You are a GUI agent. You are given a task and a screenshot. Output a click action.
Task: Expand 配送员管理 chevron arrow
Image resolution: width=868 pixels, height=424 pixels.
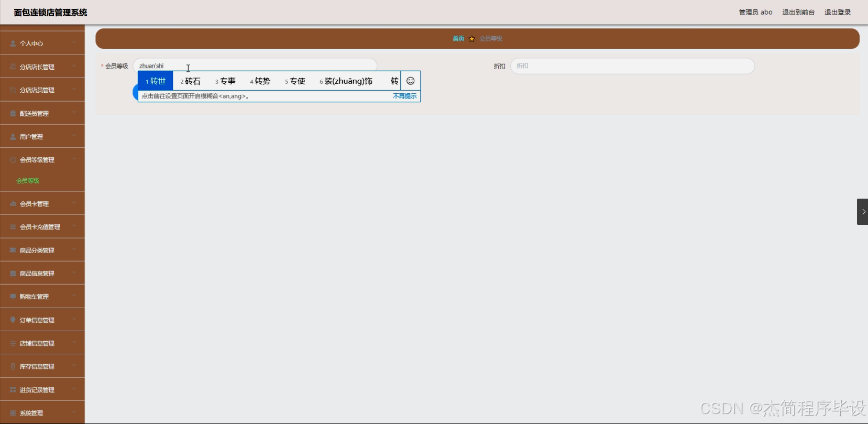(x=74, y=112)
